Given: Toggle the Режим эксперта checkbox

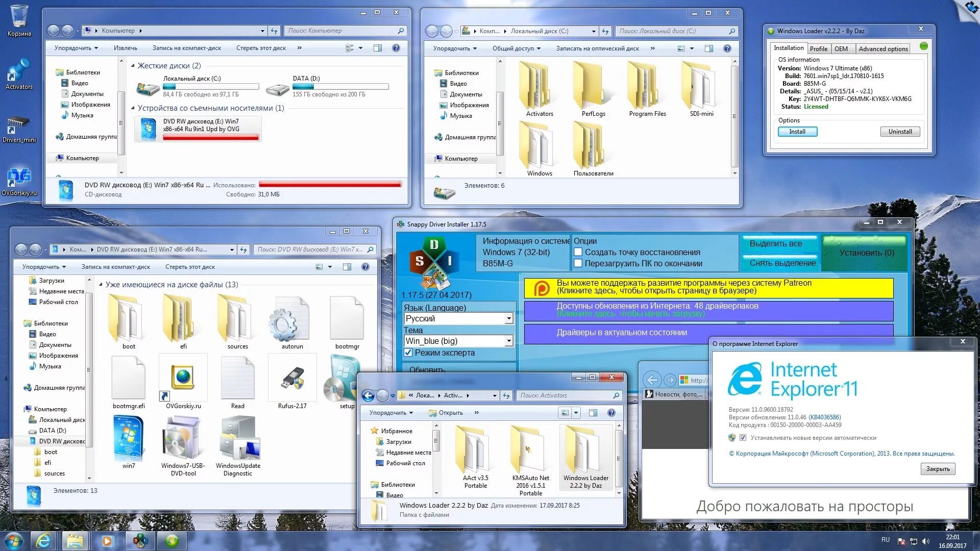Looking at the screenshot, I should click(408, 353).
